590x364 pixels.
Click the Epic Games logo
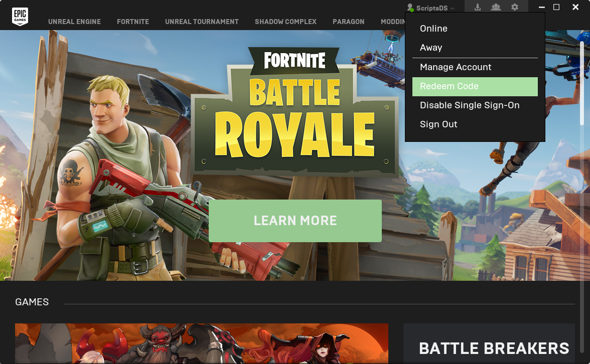[x=20, y=16]
